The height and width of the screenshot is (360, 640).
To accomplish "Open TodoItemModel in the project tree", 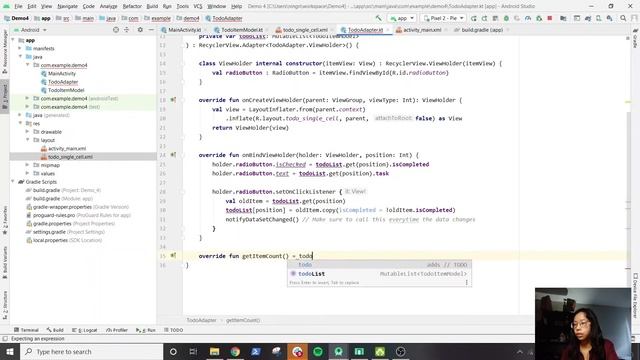I will click(66, 90).
